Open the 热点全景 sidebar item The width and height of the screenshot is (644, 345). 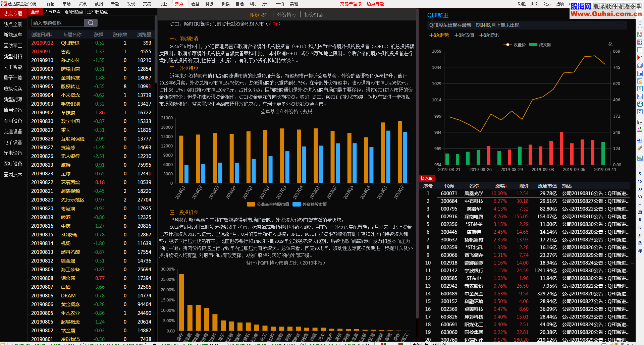click(13, 24)
